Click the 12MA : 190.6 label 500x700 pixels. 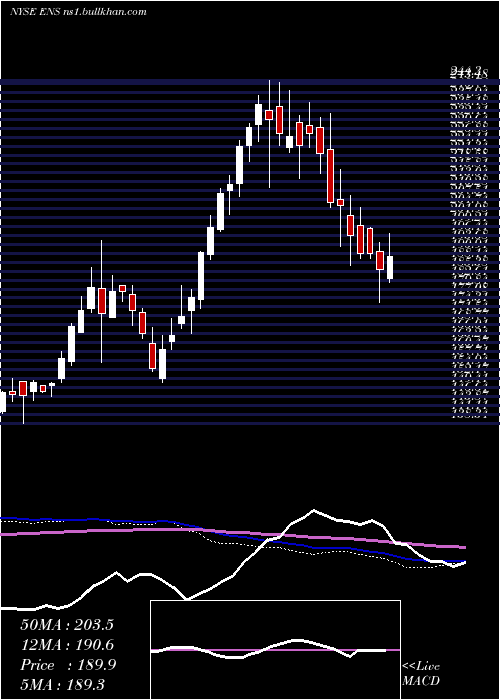[x=67, y=645]
